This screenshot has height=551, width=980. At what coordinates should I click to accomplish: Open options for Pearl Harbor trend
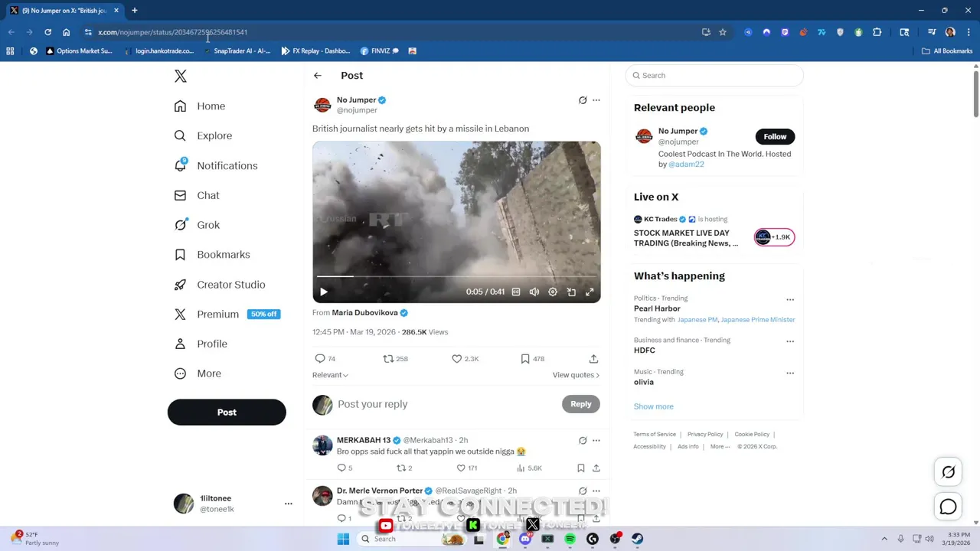click(790, 299)
